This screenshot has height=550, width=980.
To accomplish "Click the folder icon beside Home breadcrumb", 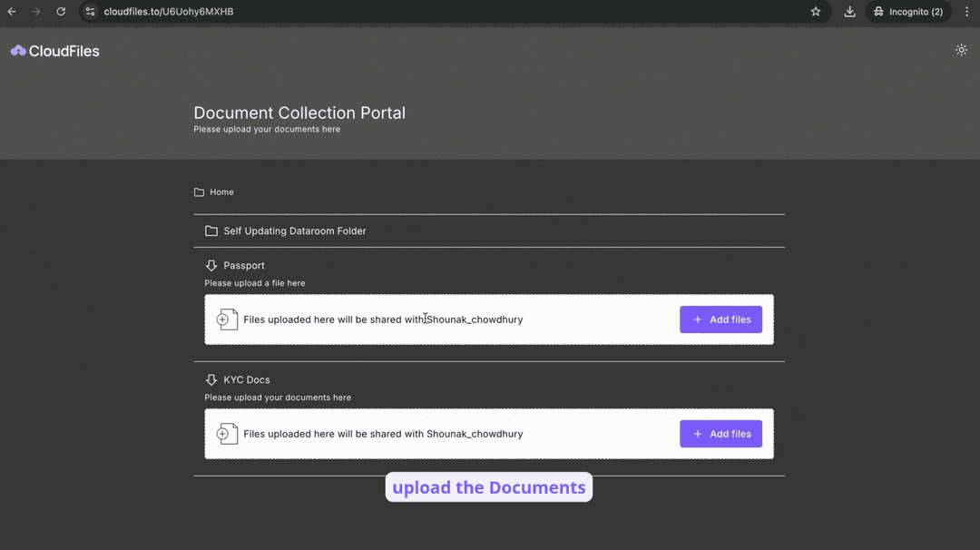I will (x=199, y=192).
